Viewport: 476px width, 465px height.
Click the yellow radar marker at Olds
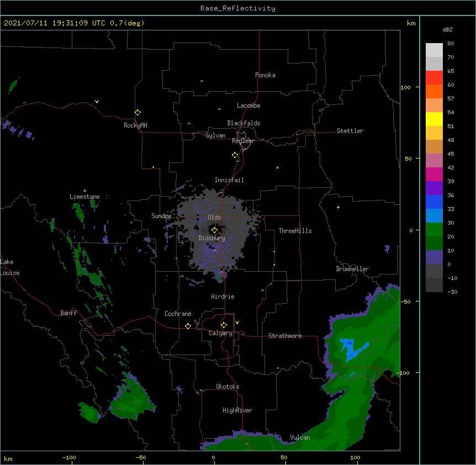coord(214,230)
